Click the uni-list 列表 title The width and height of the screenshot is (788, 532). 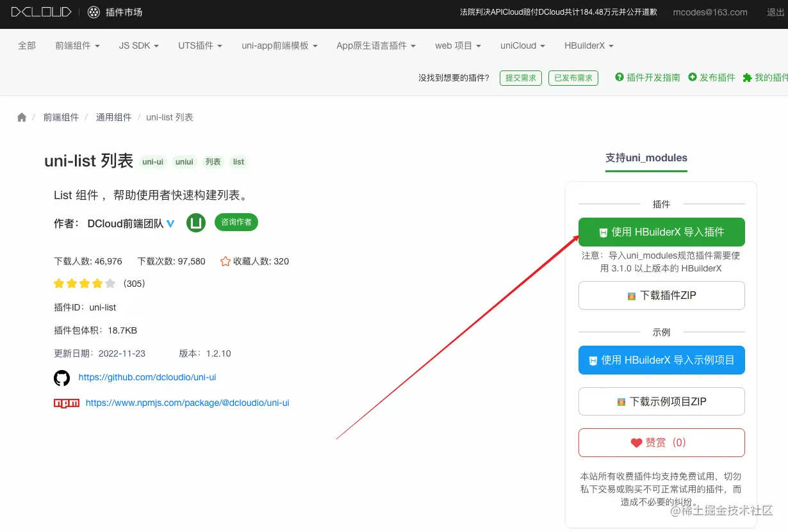click(89, 161)
